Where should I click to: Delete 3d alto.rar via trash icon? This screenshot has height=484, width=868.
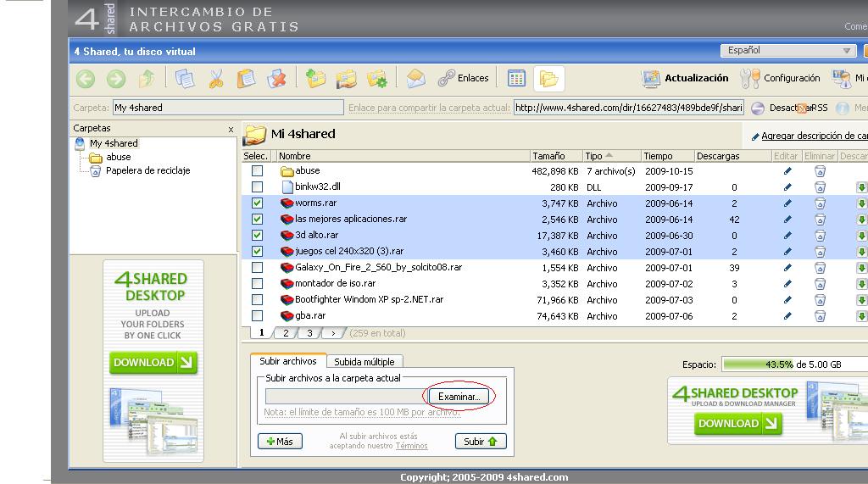tap(821, 236)
